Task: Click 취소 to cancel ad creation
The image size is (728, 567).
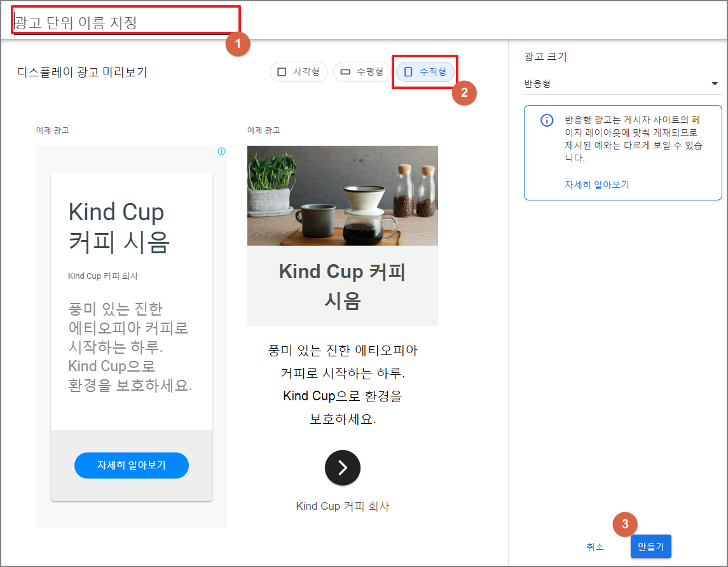Action: coord(595,546)
